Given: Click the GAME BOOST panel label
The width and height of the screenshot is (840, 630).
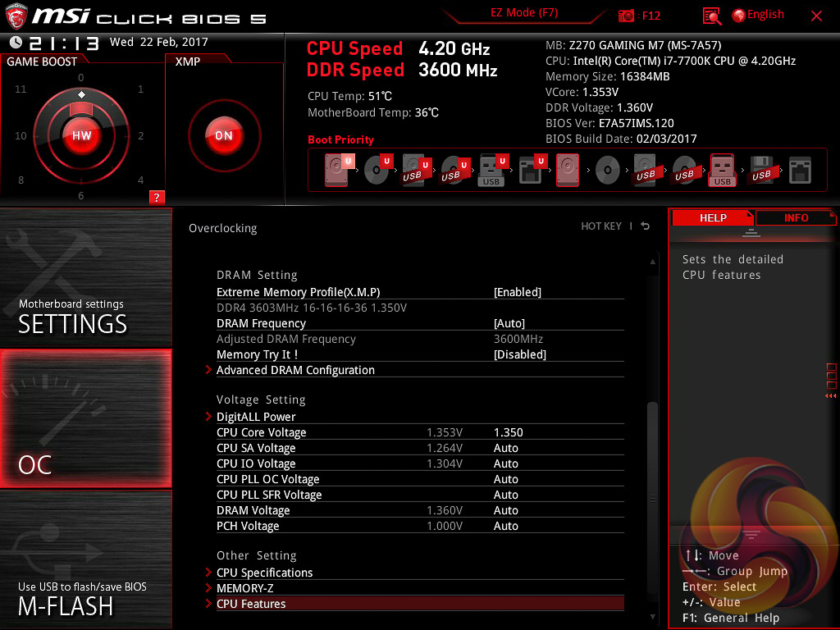Looking at the screenshot, I should [42, 62].
